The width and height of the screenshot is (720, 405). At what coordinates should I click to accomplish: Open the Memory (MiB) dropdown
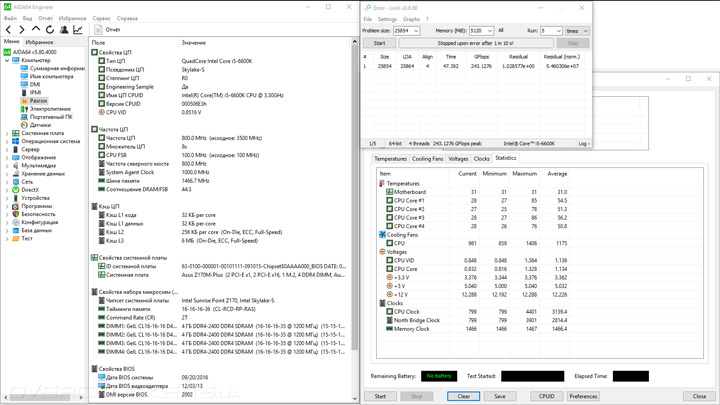(x=489, y=31)
